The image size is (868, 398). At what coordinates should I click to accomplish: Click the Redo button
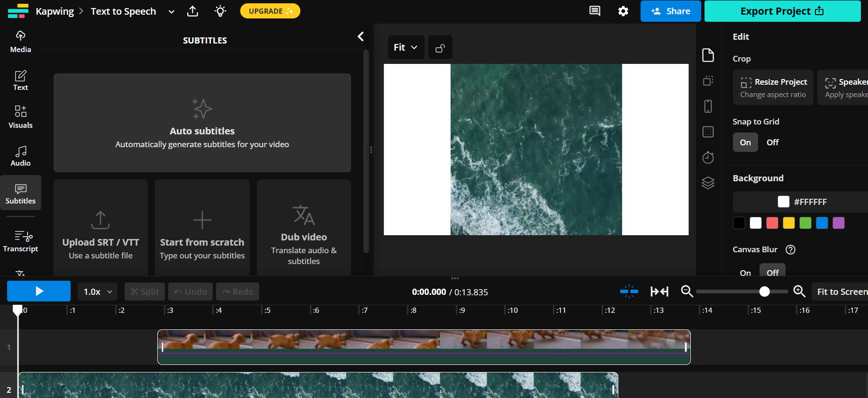pos(238,292)
